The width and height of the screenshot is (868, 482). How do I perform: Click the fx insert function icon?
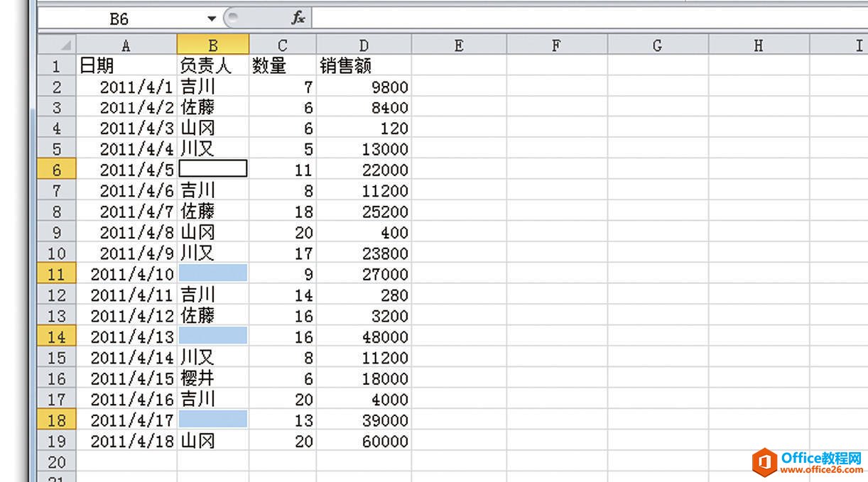(x=298, y=18)
